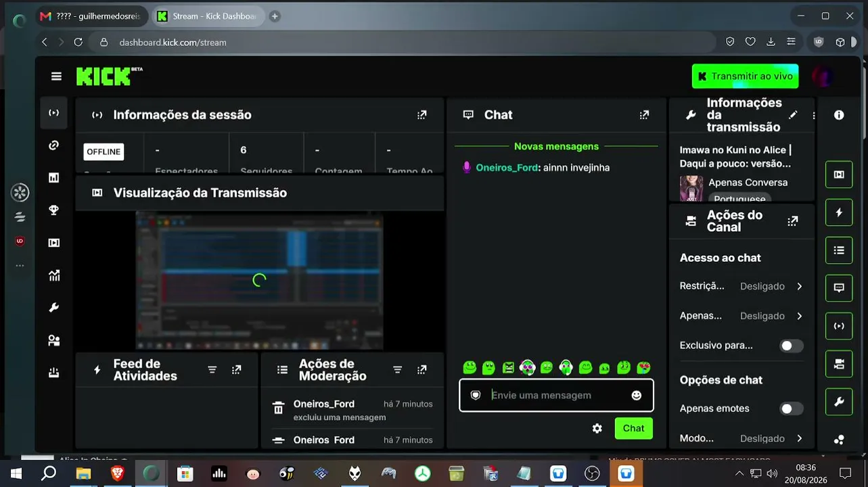The width and height of the screenshot is (868, 487).
Task: Click the browser address bar with dashboard.kick.com/stream
Action: (x=401, y=42)
